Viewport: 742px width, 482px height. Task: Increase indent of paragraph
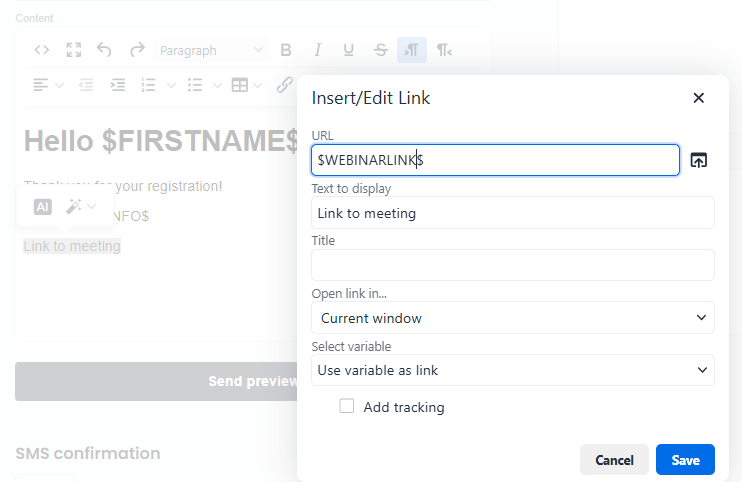pyautogui.click(x=117, y=85)
